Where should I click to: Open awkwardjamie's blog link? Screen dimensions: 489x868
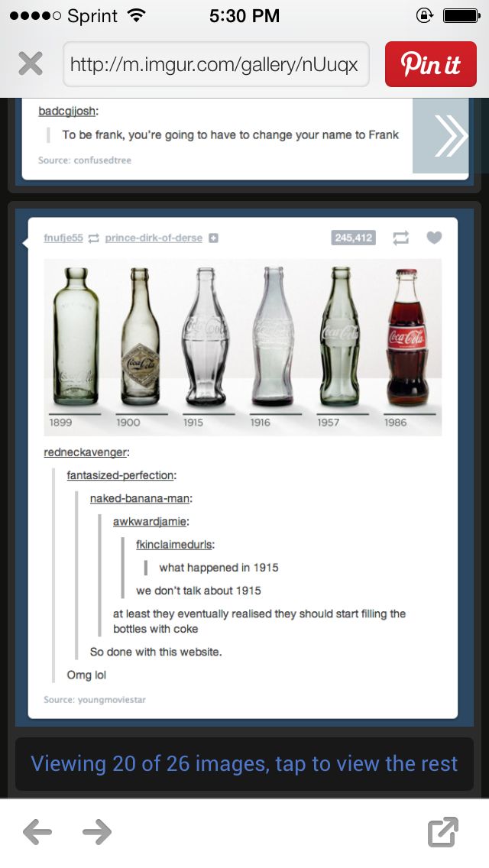[x=150, y=521]
